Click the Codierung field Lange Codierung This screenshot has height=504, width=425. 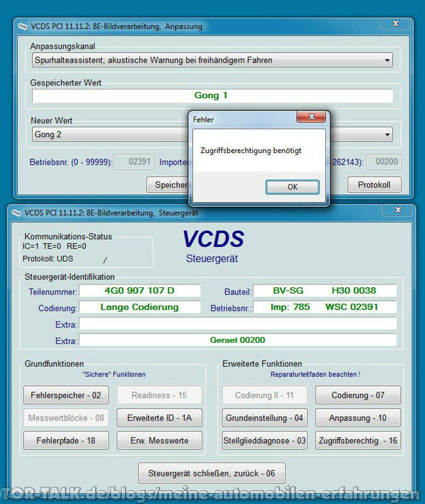pos(140,307)
